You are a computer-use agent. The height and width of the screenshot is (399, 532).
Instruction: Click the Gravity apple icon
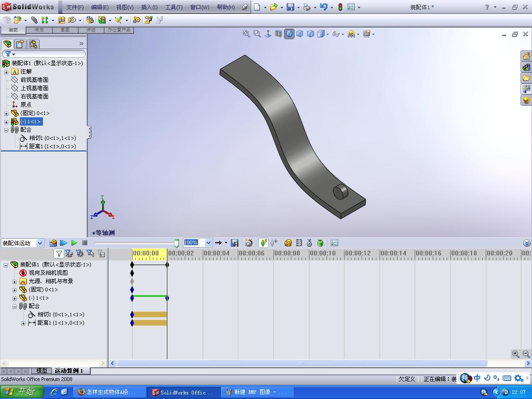(x=320, y=243)
